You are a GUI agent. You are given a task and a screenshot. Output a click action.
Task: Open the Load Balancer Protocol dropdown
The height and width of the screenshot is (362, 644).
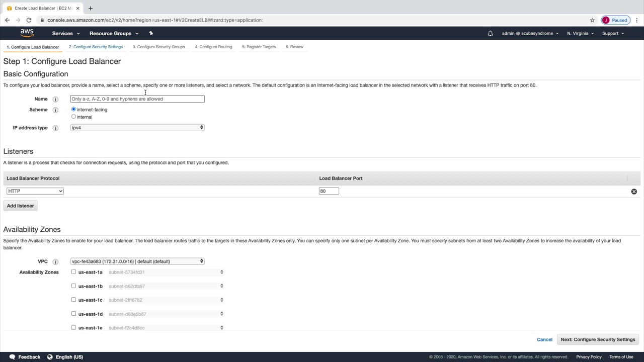(35, 191)
